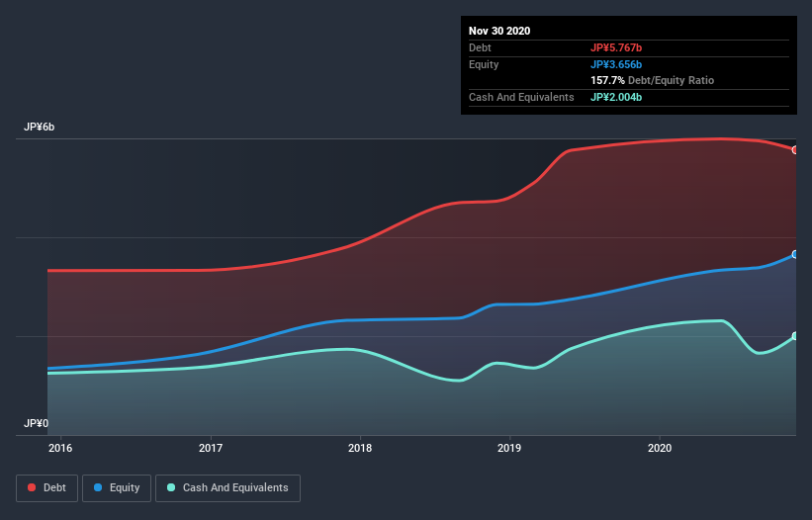This screenshot has width=812, height=520.
Task: Click the red Debt endpoint marker
Action: coord(795,150)
